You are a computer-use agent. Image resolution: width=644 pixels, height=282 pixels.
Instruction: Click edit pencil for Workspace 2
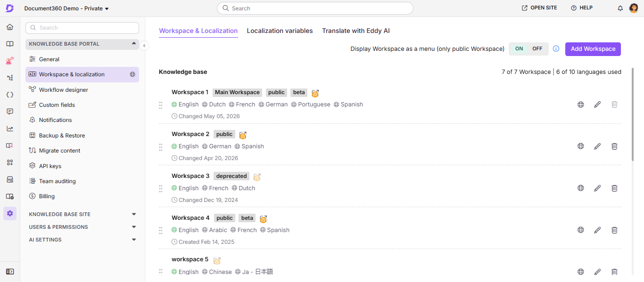[597, 146]
